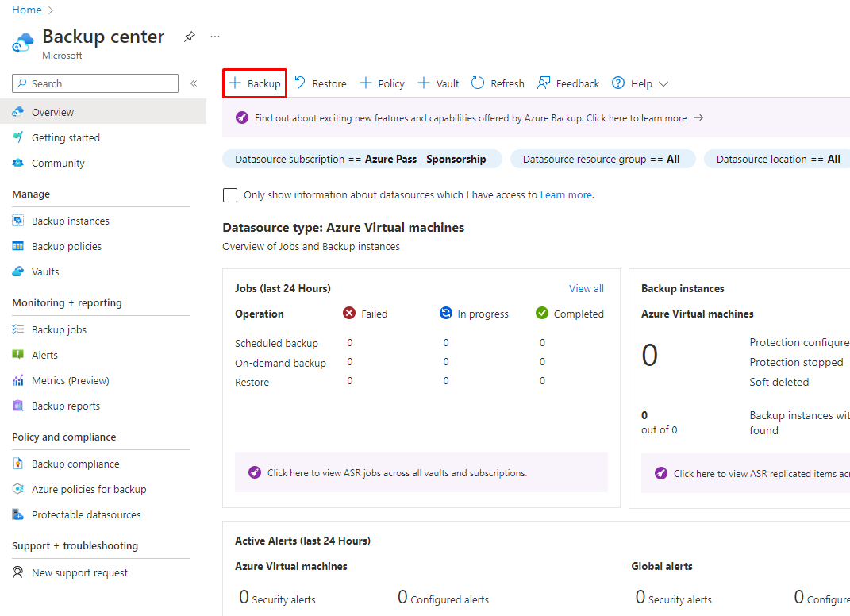Click the Vaults cloud icon in sidebar

tap(18, 271)
